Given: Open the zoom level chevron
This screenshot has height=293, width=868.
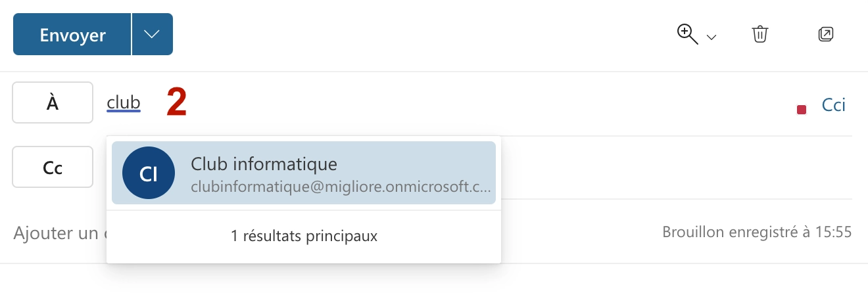Looking at the screenshot, I should 711,38.
